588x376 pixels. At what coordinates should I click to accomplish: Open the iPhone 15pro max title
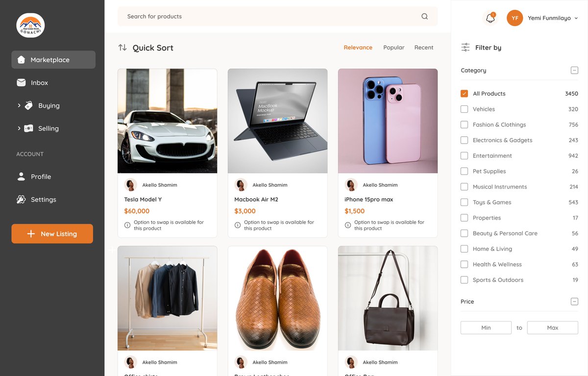[x=369, y=200]
